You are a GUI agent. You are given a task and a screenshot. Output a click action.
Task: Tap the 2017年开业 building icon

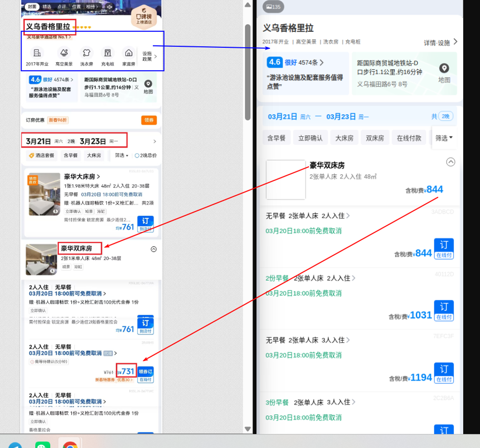tap(37, 52)
